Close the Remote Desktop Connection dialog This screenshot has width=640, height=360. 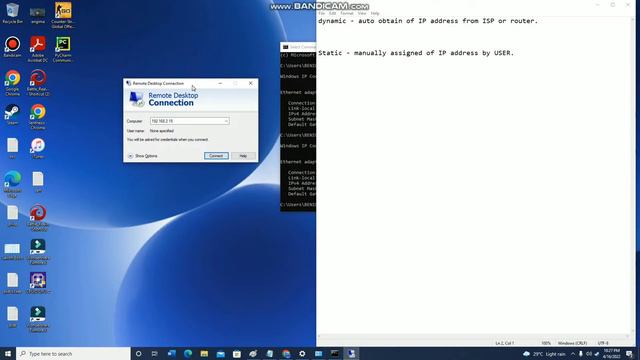coord(251,83)
